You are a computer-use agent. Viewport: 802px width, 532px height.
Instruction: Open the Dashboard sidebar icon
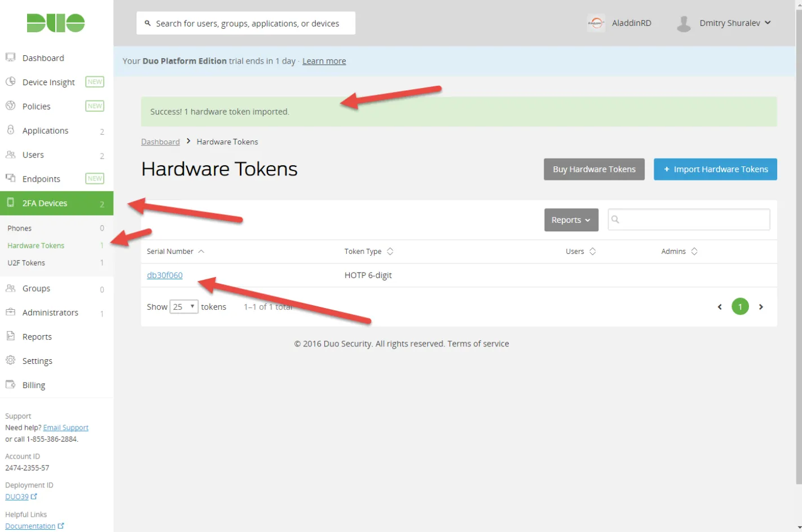point(10,58)
